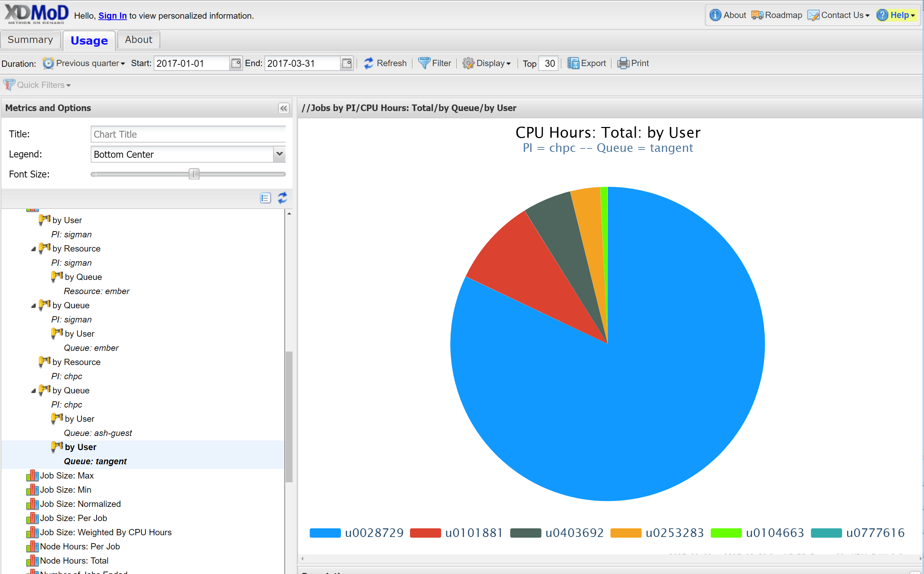
Task: Open the Legend position combo box
Action: pyautogui.click(x=279, y=154)
